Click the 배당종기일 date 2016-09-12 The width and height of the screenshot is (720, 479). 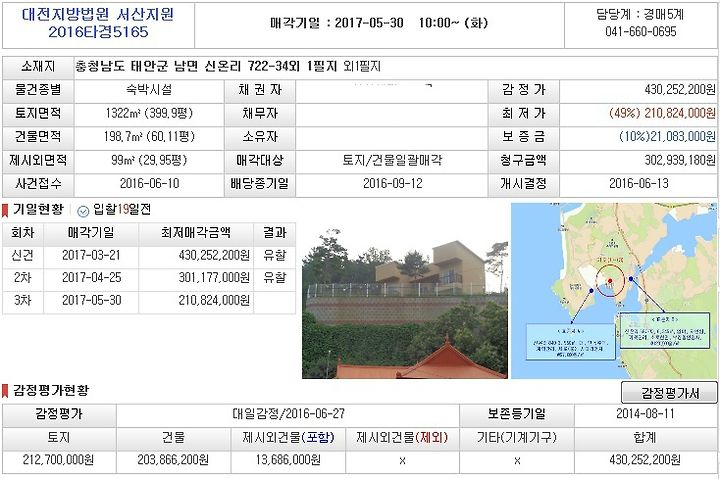point(393,184)
